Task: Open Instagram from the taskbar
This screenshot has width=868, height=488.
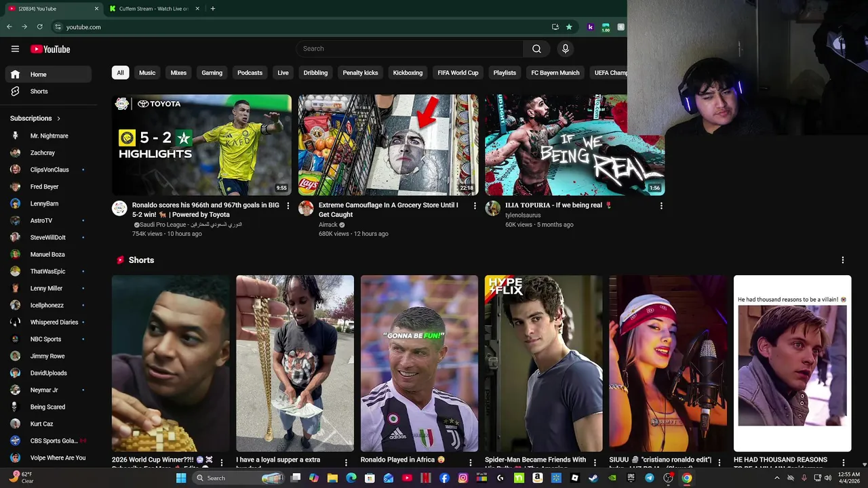Action: pyautogui.click(x=462, y=478)
